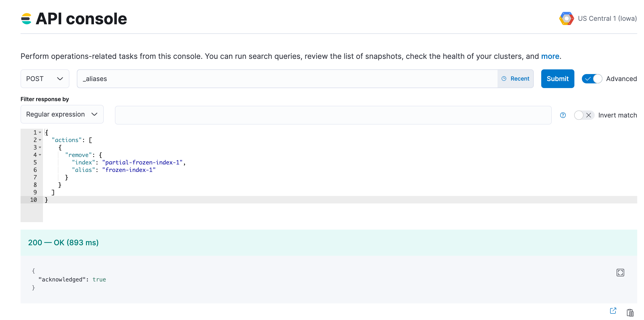This screenshot has width=644, height=320.
Task: Select the 200 OK response header
Action: (x=63, y=242)
